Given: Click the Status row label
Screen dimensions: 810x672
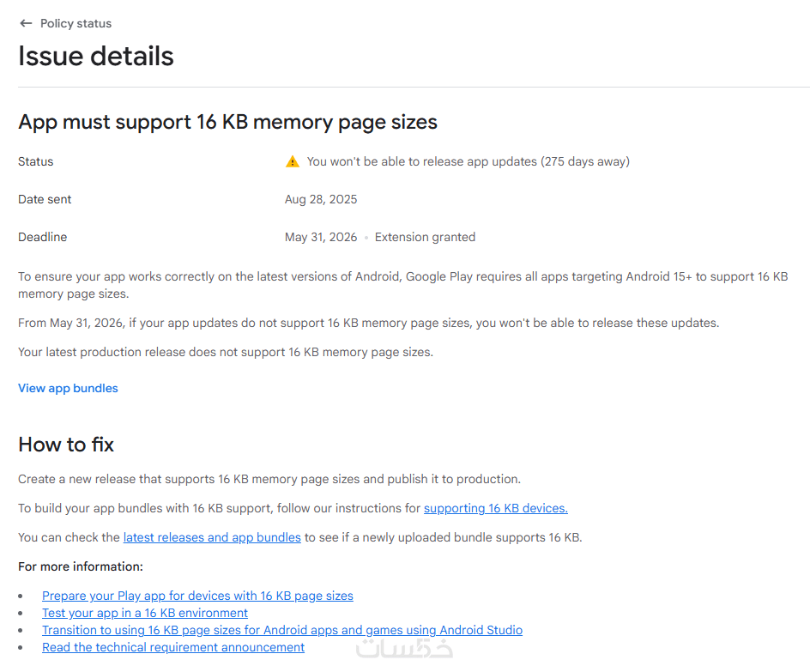Looking at the screenshot, I should pos(36,161).
